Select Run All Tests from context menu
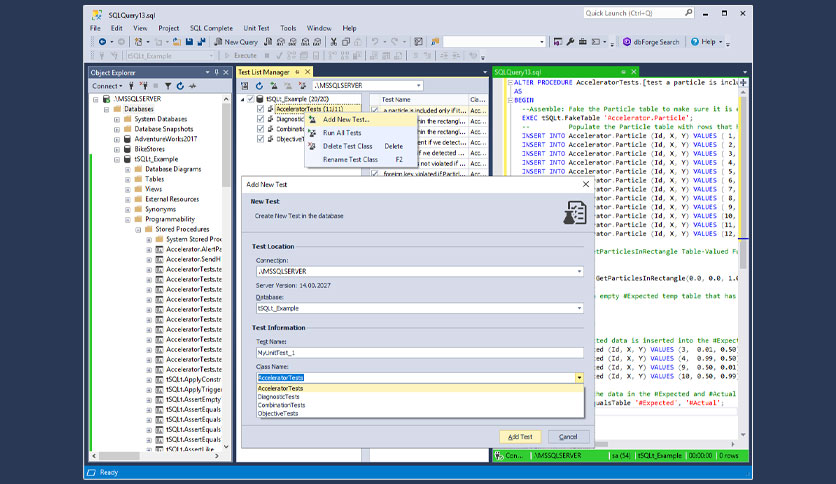The height and width of the screenshot is (484, 836). (x=360, y=133)
